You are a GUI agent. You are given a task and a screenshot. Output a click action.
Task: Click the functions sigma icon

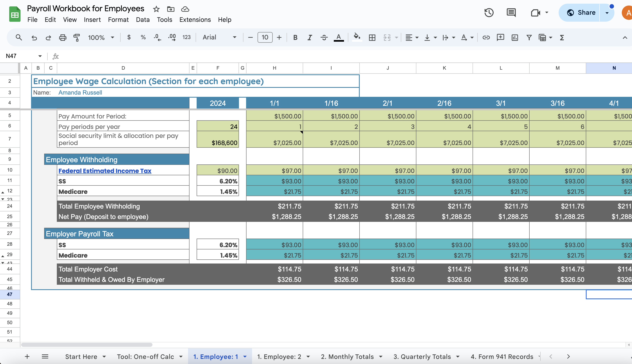(x=562, y=38)
